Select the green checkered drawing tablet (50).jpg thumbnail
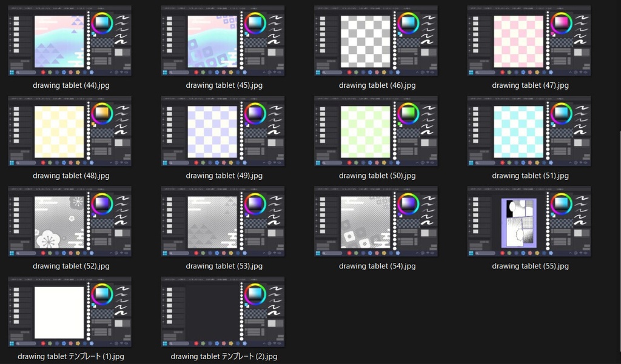This screenshot has width=621, height=364. pos(376,131)
